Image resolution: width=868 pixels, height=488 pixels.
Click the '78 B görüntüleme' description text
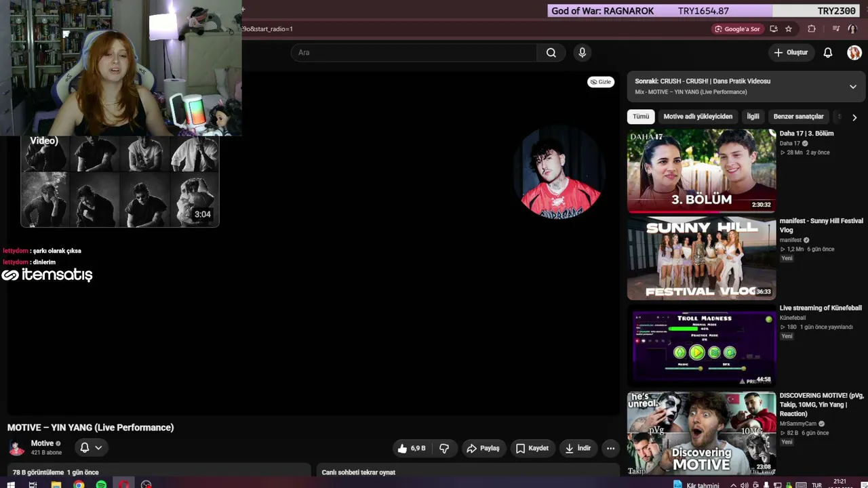coord(38,472)
